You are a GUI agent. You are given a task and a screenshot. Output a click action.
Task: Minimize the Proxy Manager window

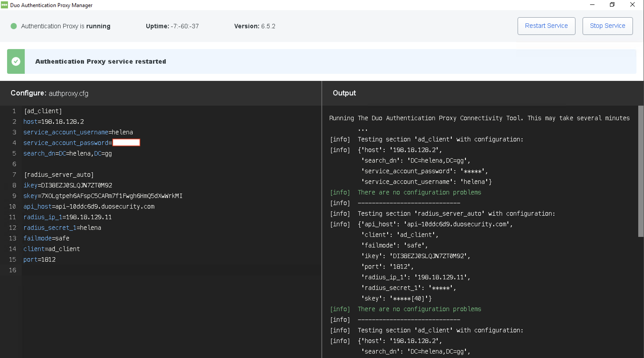tap(592, 5)
